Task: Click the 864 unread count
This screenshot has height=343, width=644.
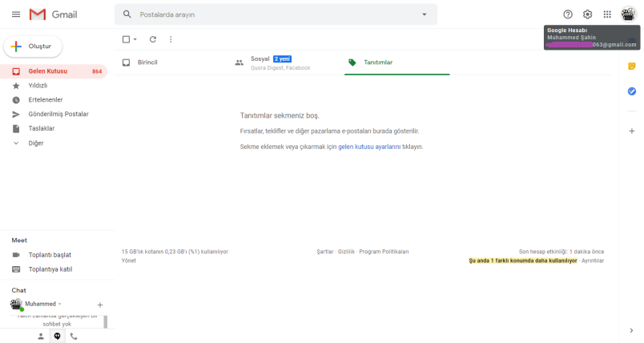Action: pos(97,71)
